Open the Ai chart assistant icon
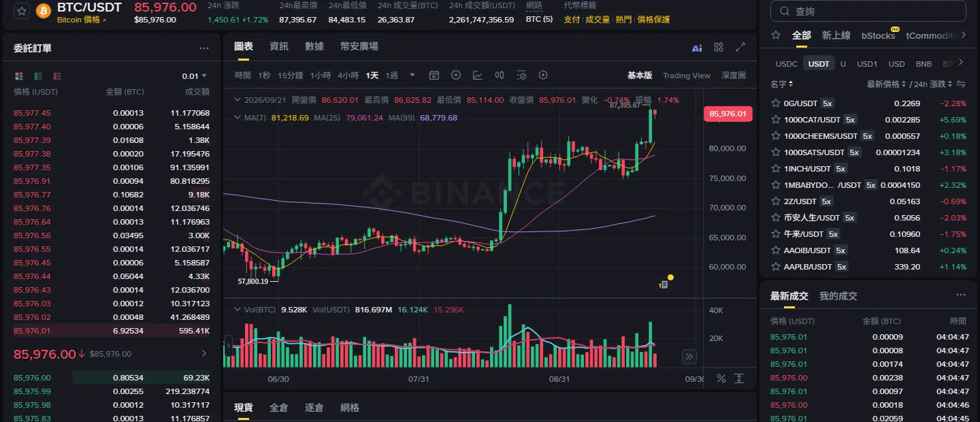This screenshot has width=980, height=422. pos(697,48)
